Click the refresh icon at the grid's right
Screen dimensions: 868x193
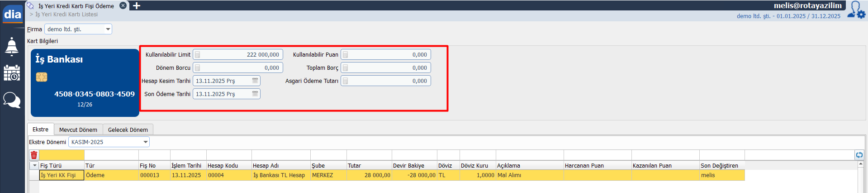859,155
